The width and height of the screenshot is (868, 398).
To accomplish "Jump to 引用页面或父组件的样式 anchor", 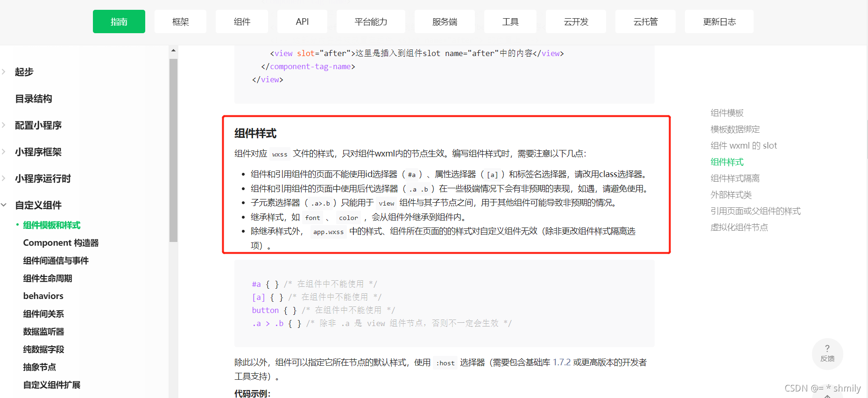I will pyautogui.click(x=755, y=211).
